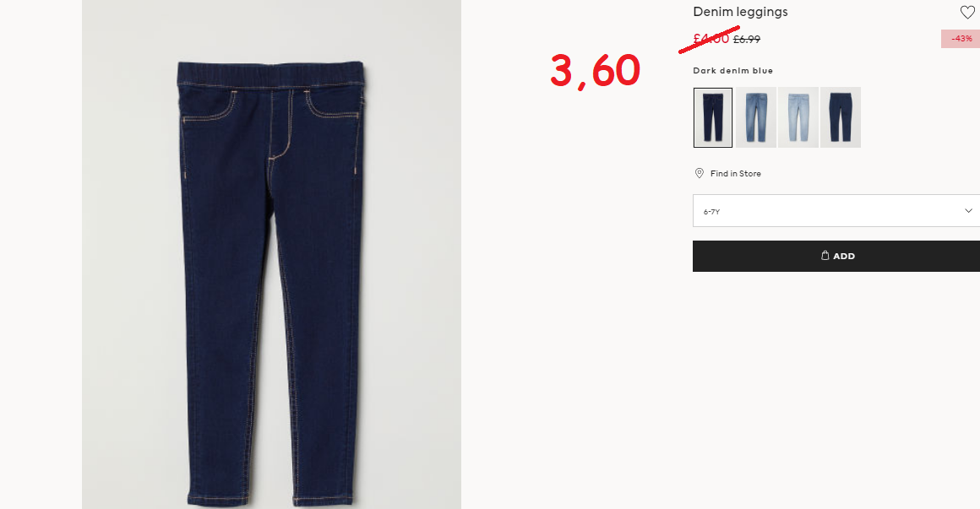Click the elastic waistband in the product photo
980x509 pixels.
271,75
